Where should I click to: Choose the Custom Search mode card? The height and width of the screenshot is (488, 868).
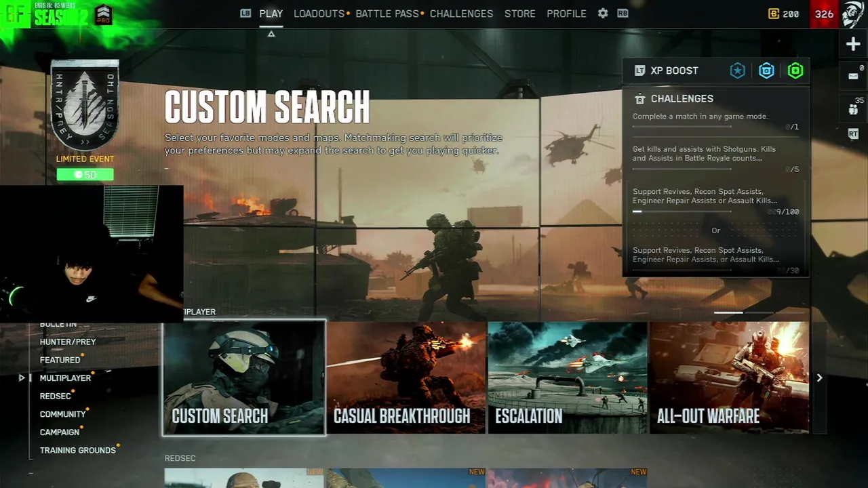[x=244, y=378]
